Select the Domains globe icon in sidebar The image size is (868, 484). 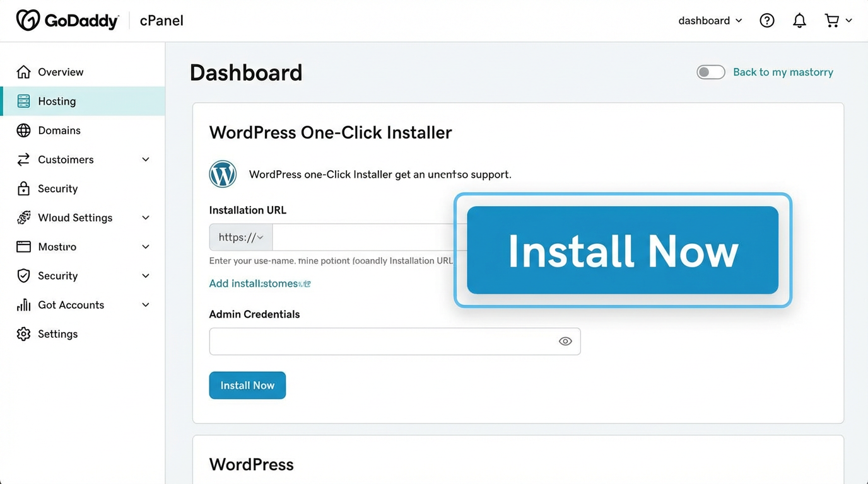(23, 130)
